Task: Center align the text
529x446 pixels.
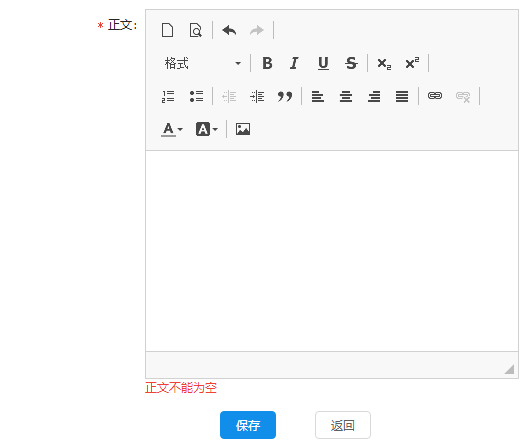Action: tap(346, 96)
